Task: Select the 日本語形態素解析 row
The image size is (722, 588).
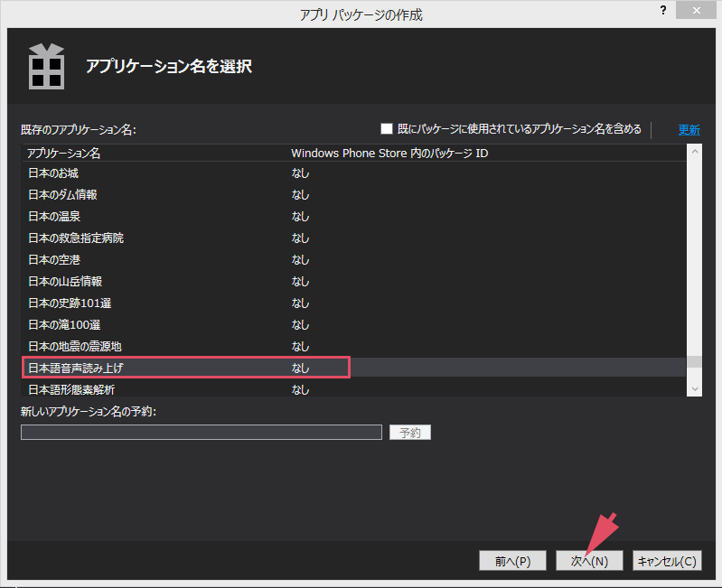Action: click(x=353, y=388)
